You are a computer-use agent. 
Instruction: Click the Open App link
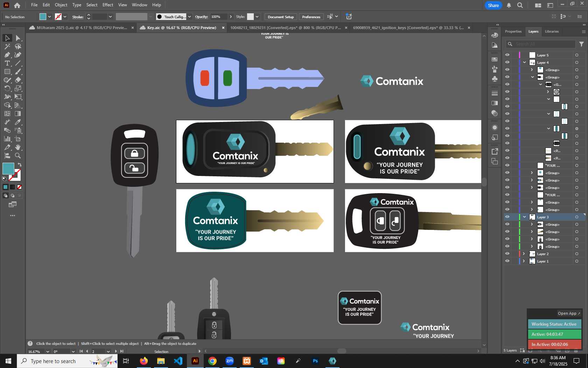569,313
